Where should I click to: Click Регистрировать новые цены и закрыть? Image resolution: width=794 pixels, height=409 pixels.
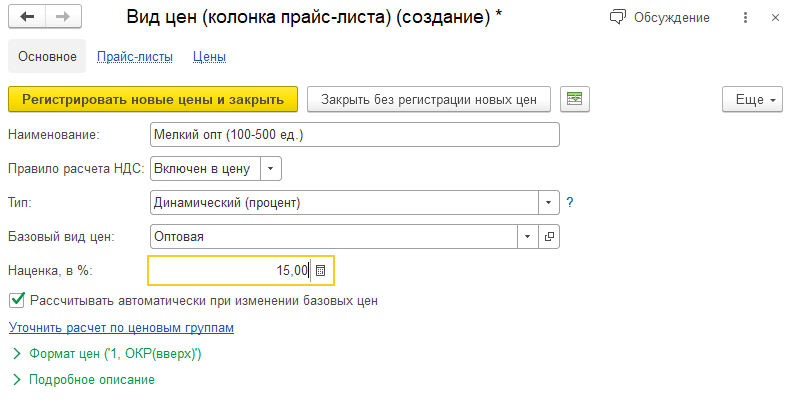tap(153, 99)
